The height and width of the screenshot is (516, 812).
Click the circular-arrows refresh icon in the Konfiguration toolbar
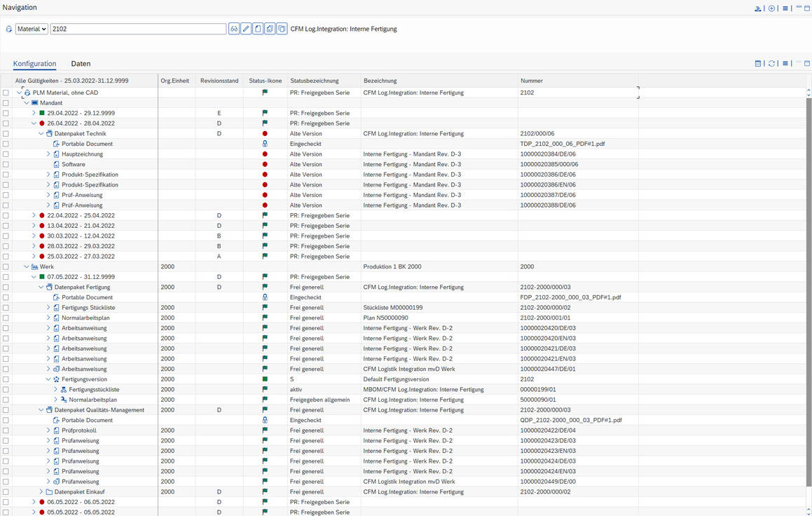771,63
